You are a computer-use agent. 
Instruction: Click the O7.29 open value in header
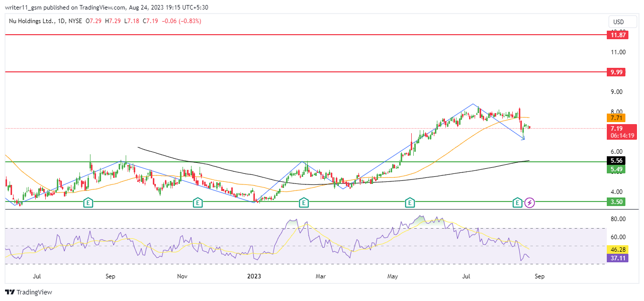94,21
